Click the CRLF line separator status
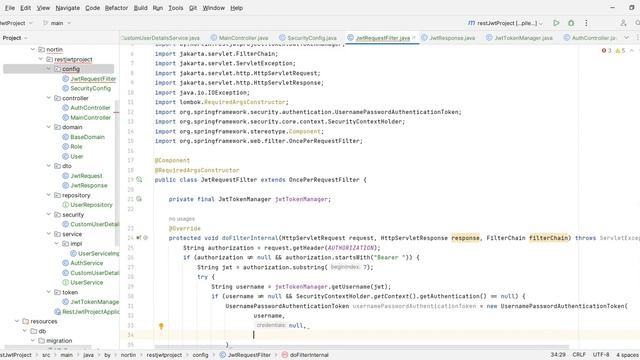Image resolution: width=640 pixels, height=360 pixels. point(579,355)
